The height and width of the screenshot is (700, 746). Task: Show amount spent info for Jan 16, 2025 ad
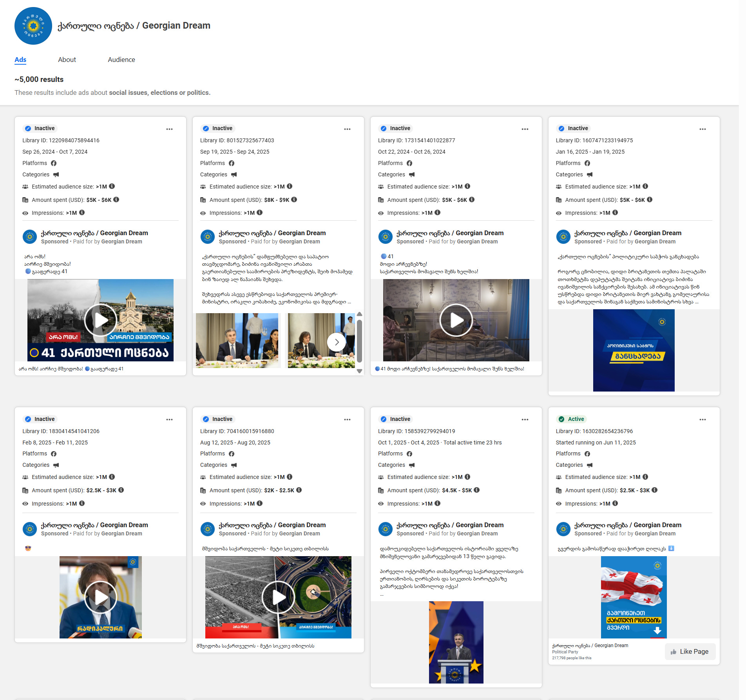(650, 199)
